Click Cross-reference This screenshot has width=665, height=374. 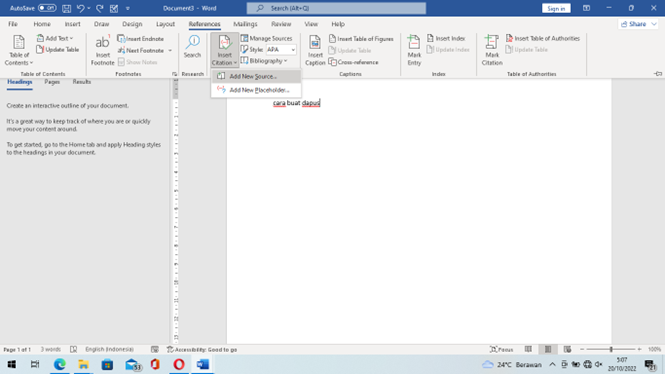point(353,62)
